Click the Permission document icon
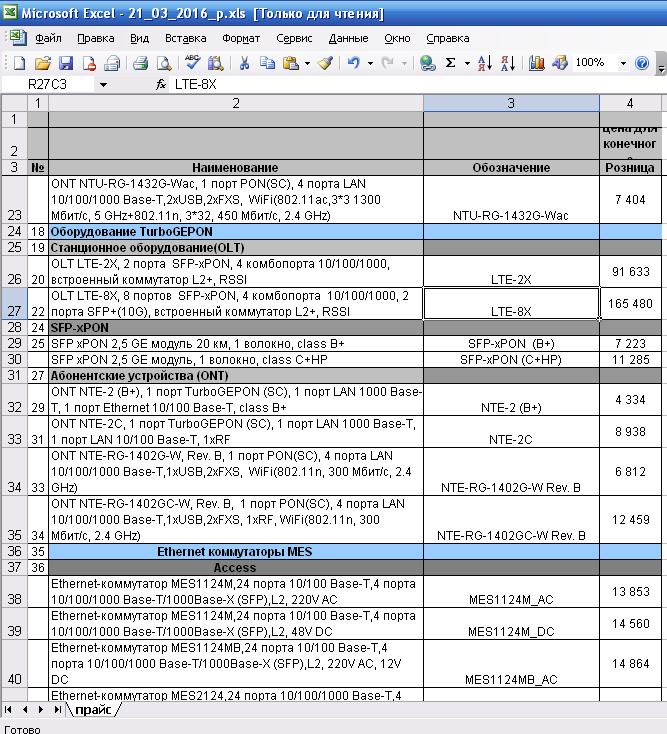This screenshot has height=734, width=667. click(88, 63)
